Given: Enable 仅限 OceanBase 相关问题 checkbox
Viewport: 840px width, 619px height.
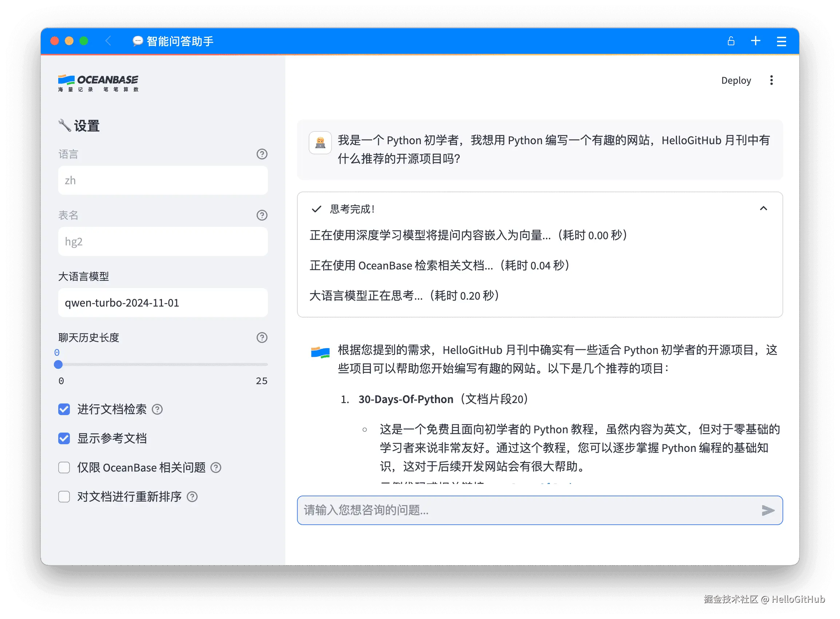Looking at the screenshot, I should tap(64, 468).
